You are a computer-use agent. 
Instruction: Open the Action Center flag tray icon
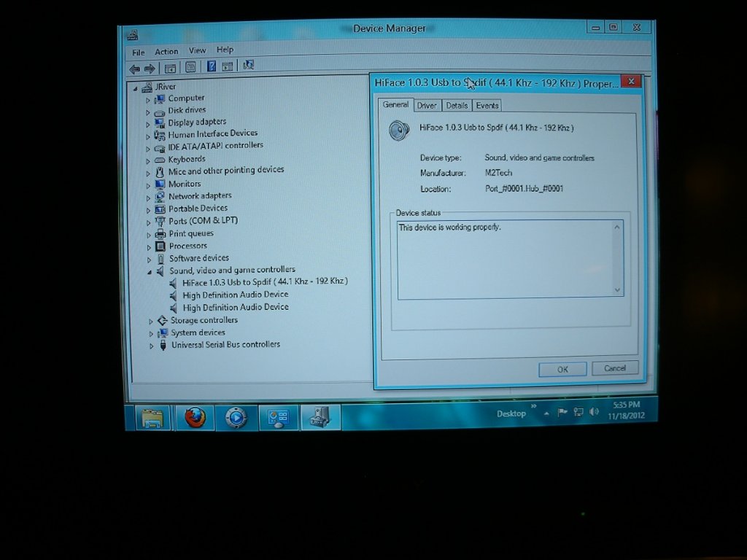tap(562, 413)
